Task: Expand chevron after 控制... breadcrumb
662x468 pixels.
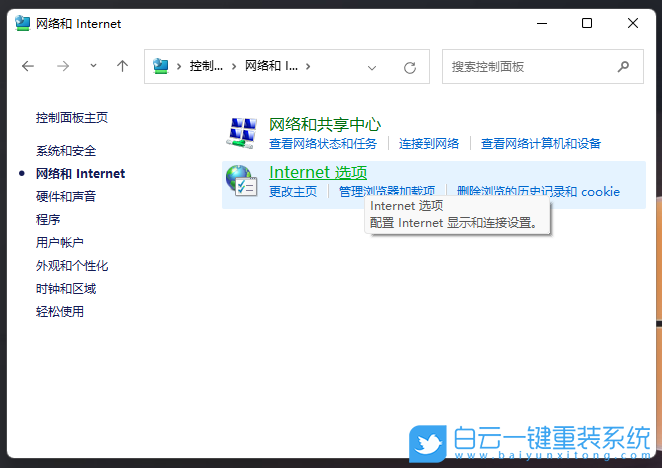Action: point(233,66)
